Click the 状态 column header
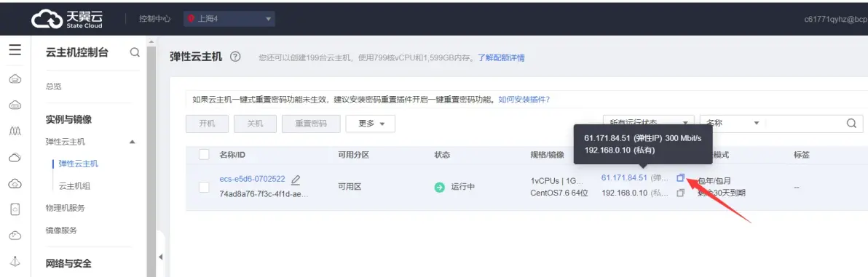 point(442,156)
